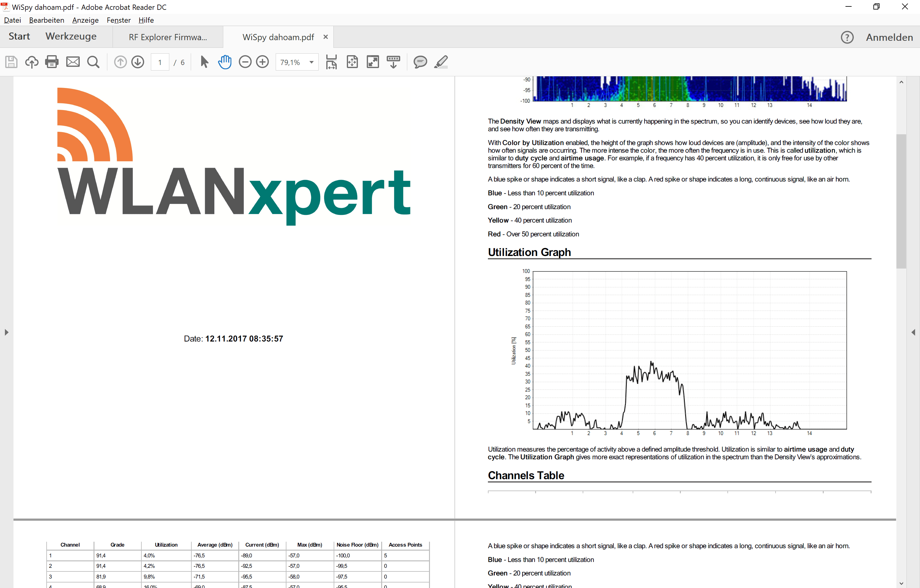Image resolution: width=920 pixels, height=588 pixels.
Task: Click the vertical scrollbar thumb
Action: (901, 201)
